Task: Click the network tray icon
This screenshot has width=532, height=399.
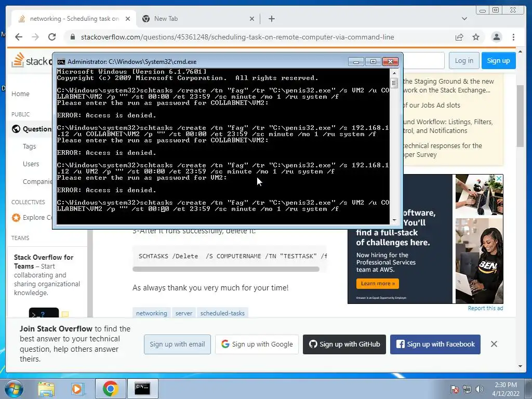Action: (467, 389)
